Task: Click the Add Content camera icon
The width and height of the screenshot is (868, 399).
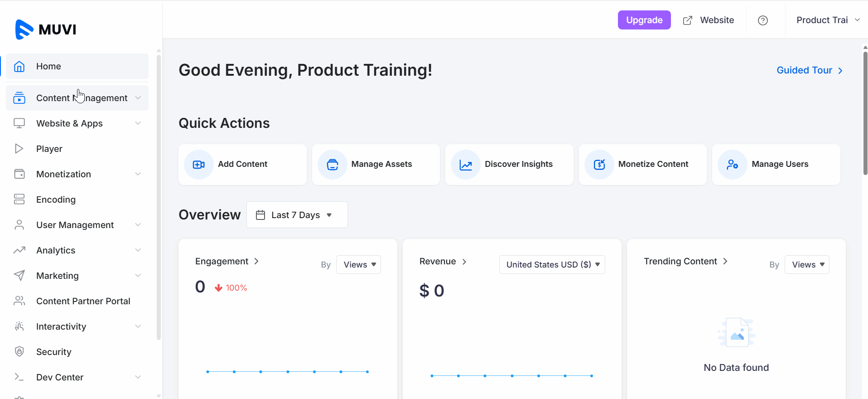Action: [x=198, y=165]
